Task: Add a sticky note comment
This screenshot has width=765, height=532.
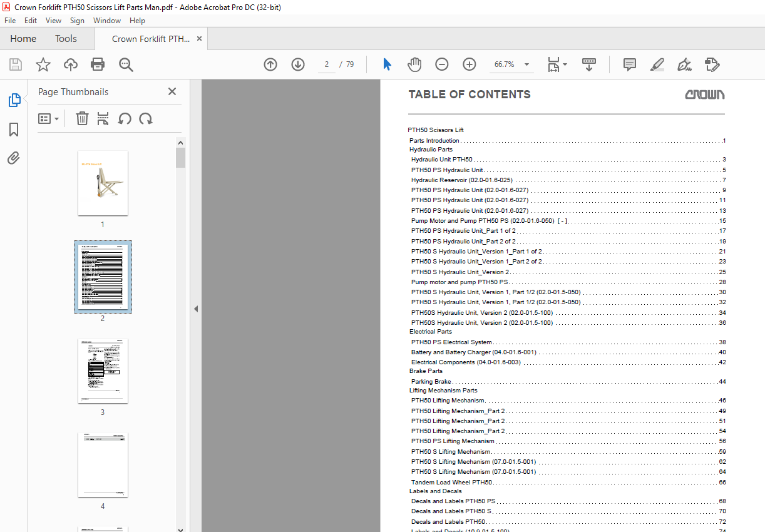Action: 630,64
